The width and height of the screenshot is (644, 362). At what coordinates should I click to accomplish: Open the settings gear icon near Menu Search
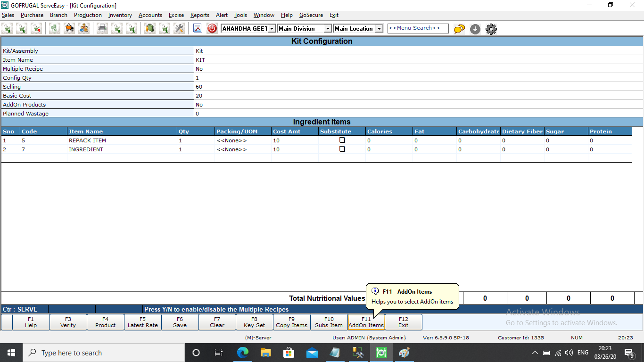(x=491, y=29)
